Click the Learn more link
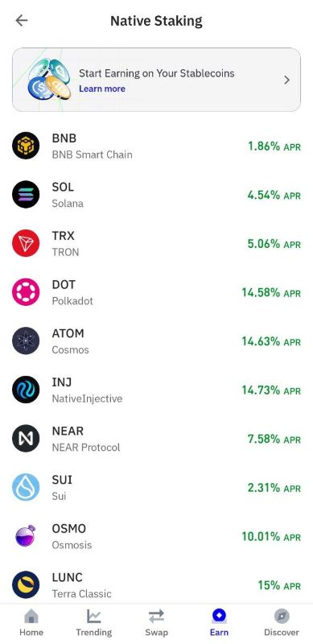The height and width of the screenshot is (644, 313). coord(102,89)
